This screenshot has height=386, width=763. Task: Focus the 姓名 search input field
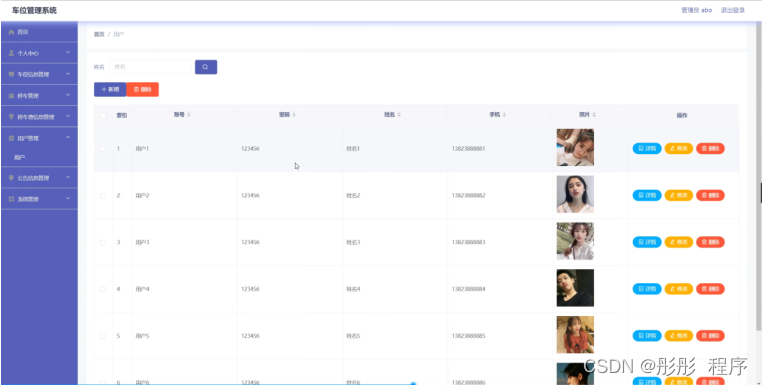[150, 67]
